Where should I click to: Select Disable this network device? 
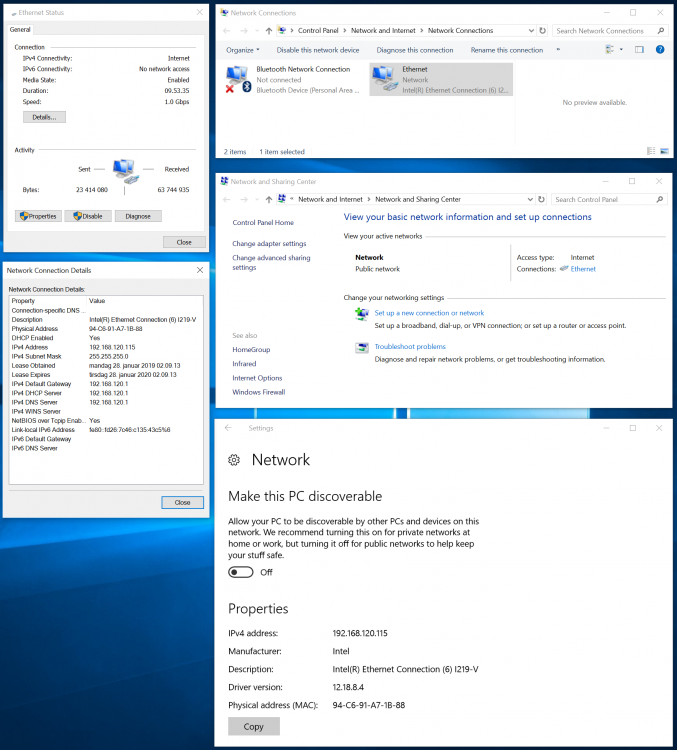pos(317,50)
